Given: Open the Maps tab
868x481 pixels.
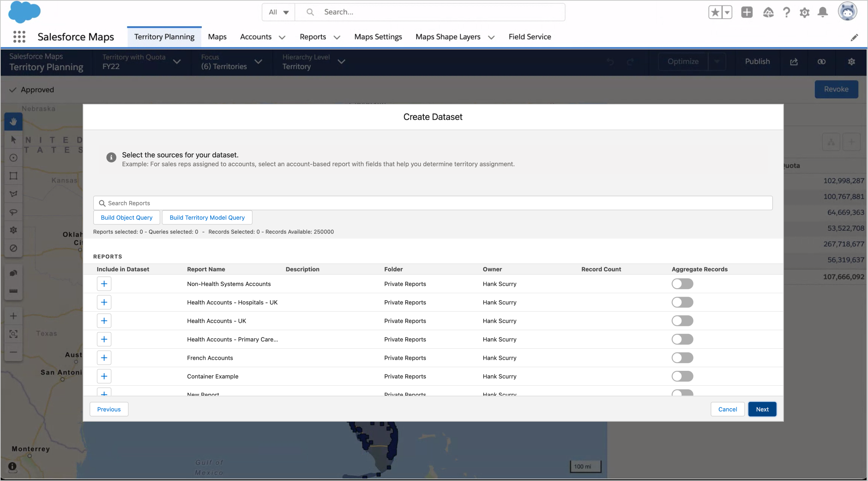Looking at the screenshot, I should pos(217,37).
